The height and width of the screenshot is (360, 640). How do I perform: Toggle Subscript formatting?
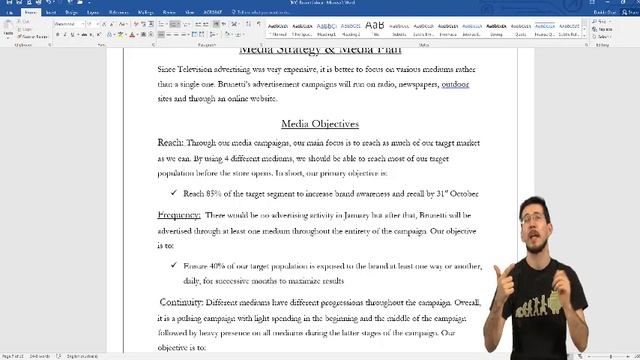tap(91, 35)
